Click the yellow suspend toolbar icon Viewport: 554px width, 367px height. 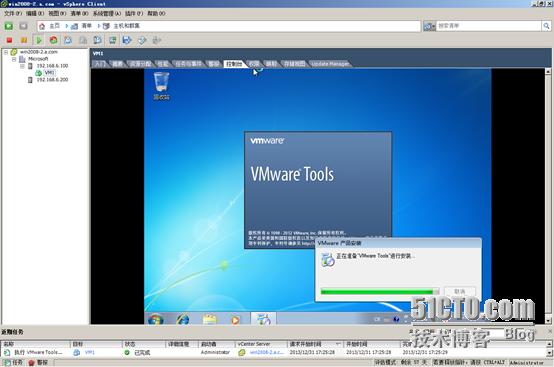coord(24,40)
